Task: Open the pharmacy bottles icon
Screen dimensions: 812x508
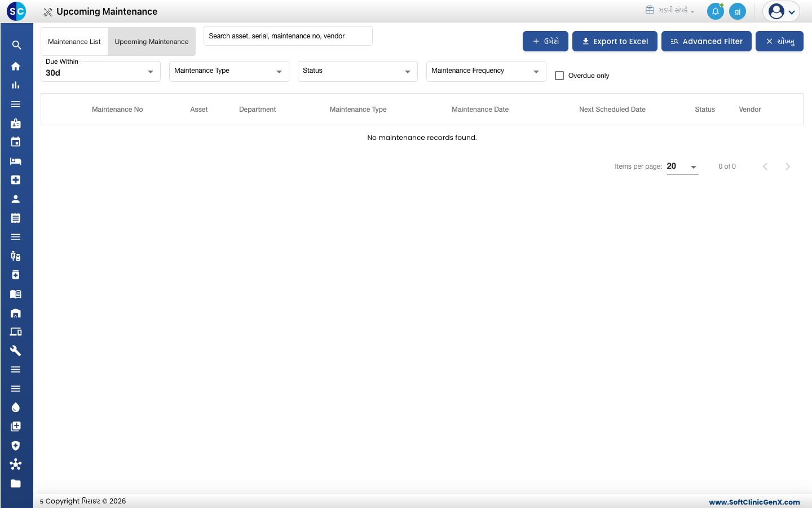Action: tap(16, 256)
